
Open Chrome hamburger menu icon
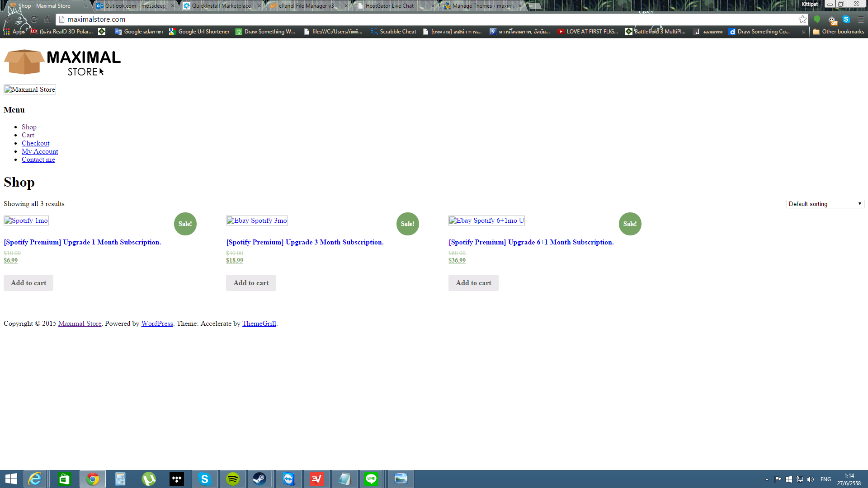[861, 19]
